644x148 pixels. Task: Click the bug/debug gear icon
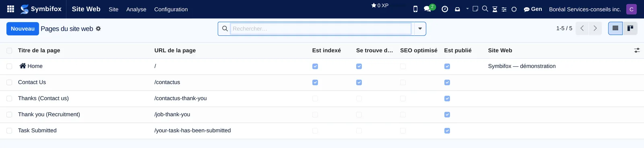pyautogui.click(x=514, y=9)
